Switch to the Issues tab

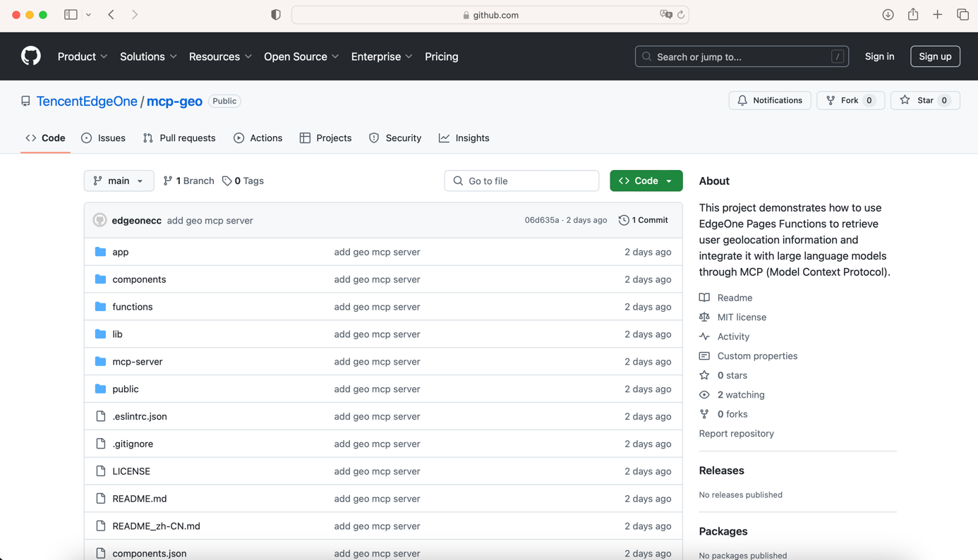point(104,138)
